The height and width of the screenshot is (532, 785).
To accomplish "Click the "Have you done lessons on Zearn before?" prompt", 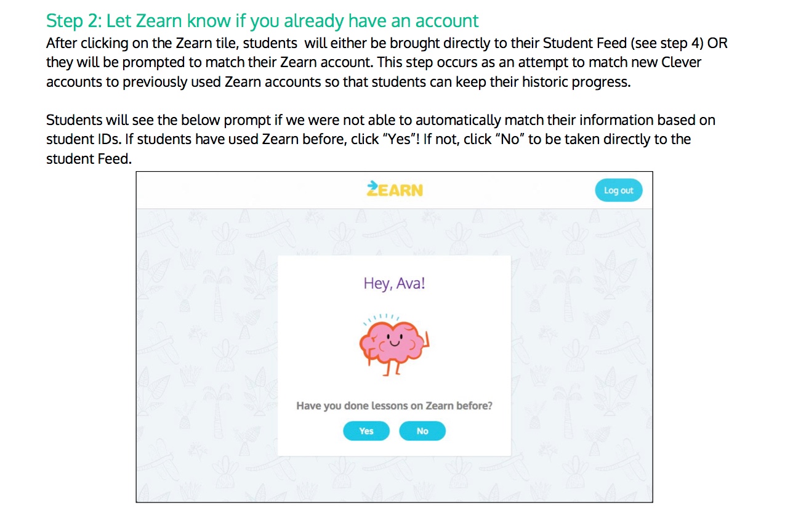I will click(394, 406).
